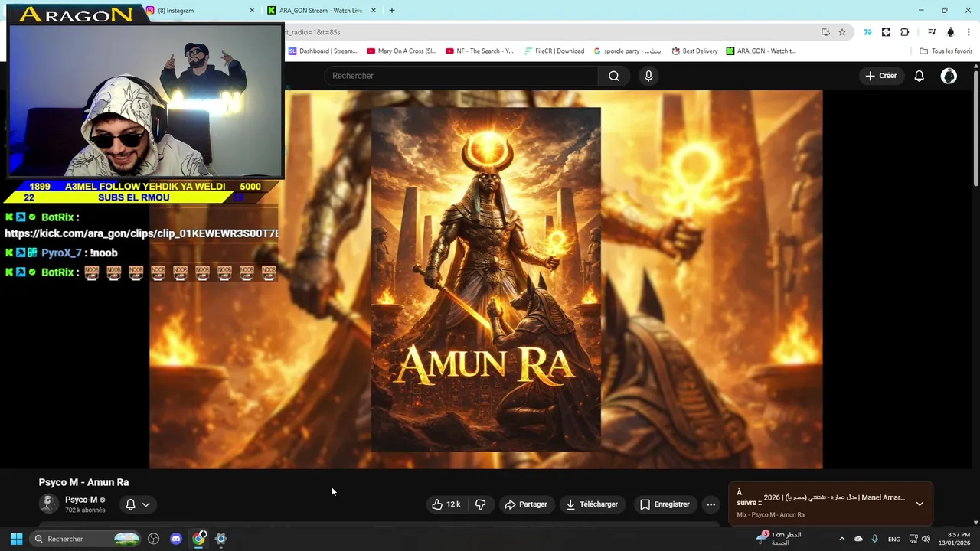
Task: Click the Amun Ra video player
Action: tap(485, 279)
